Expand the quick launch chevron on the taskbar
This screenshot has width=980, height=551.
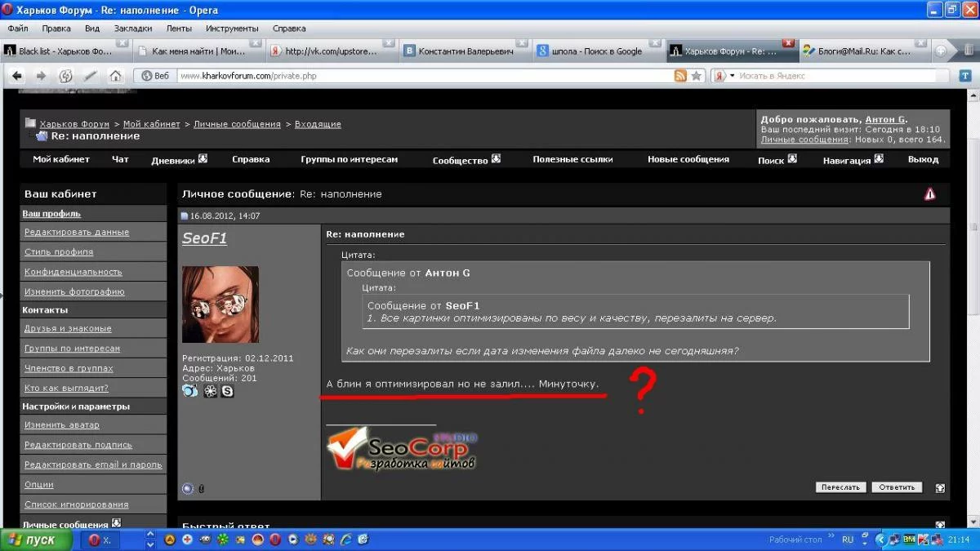[149, 540]
